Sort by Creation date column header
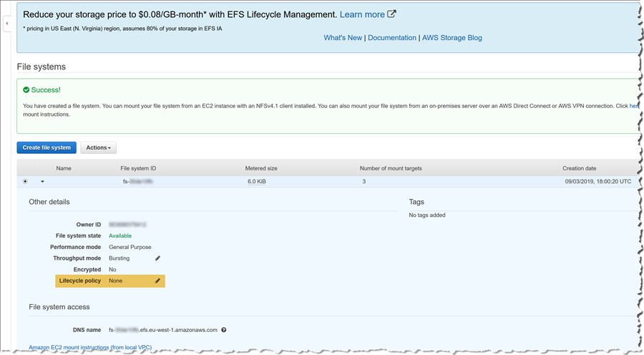Image resolution: width=644 pixels, height=355 pixels. tap(579, 168)
